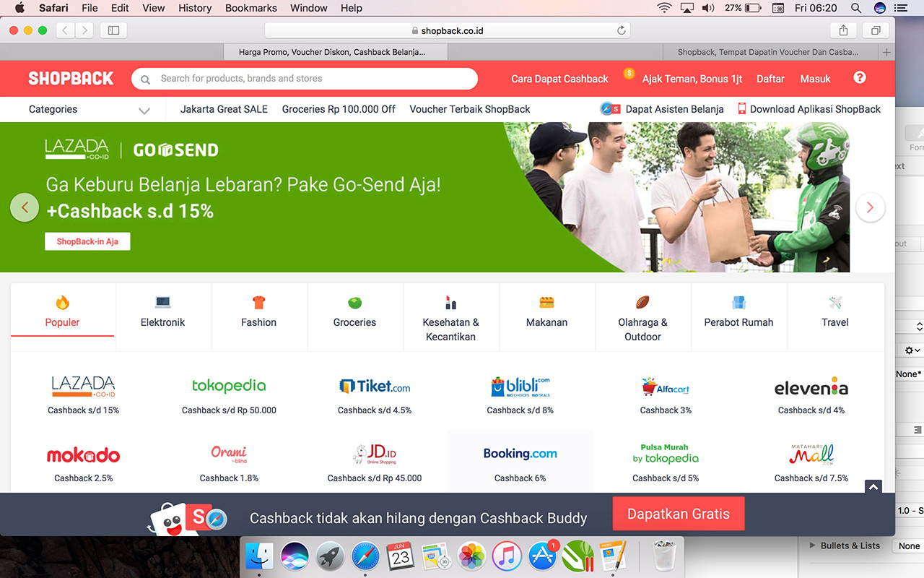Open the gear dropdown in Pages window
Image resolution: width=924 pixels, height=578 pixels.
coord(912,350)
